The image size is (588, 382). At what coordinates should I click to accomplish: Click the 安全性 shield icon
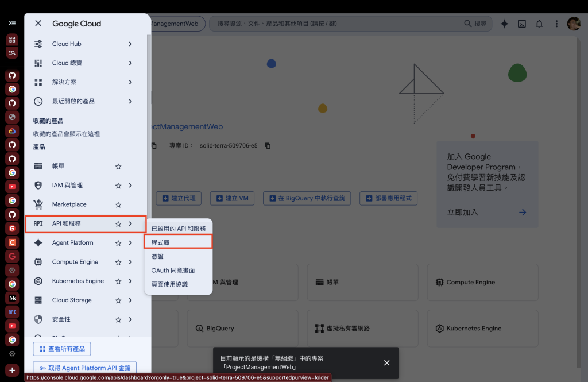click(x=38, y=319)
